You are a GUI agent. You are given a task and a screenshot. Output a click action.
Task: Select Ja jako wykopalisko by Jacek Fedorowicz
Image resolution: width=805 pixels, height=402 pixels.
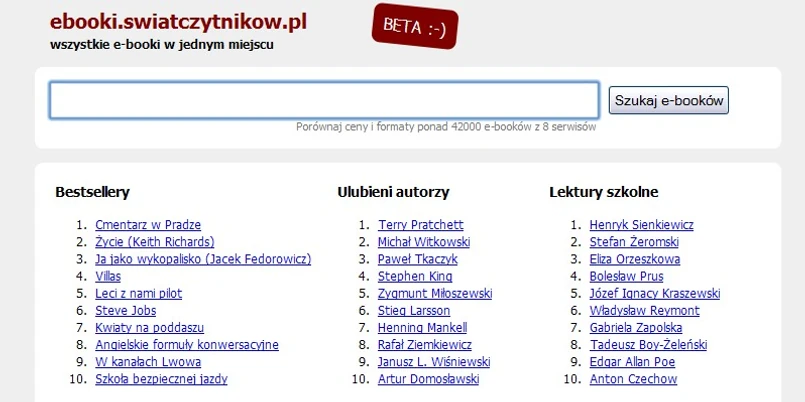point(203,259)
